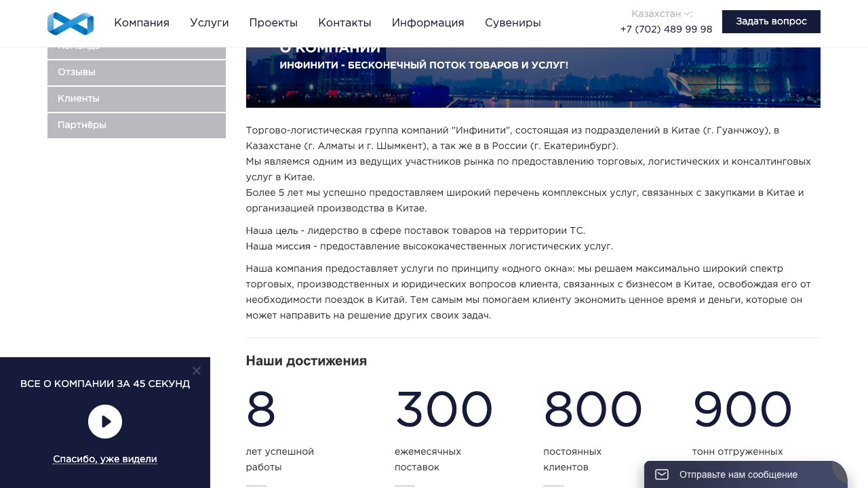Click the 300 monthly deliveries figure
The image size is (868, 488).
pos(443,411)
